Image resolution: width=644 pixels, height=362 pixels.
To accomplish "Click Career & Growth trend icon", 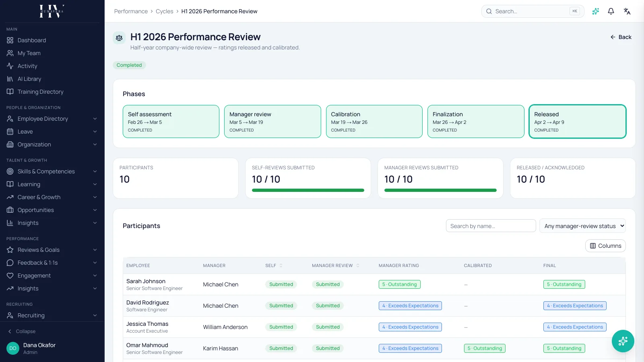I will pyautogui.click(x=10, y=197).
